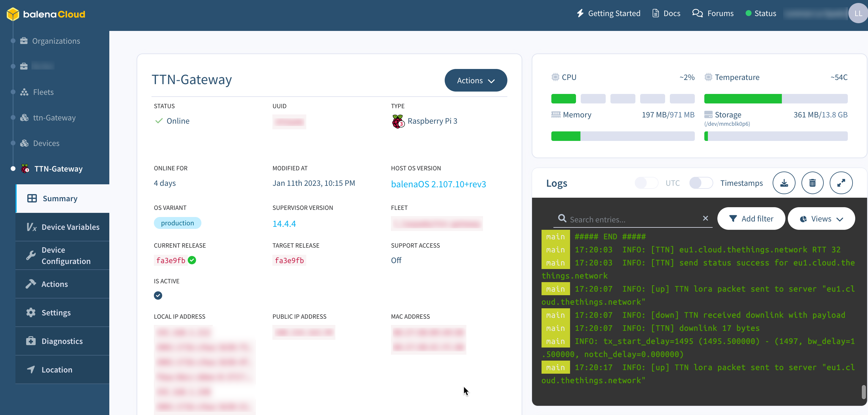Click the Settings gear icon
Viewport: 868px width, 415px height.
31,312
